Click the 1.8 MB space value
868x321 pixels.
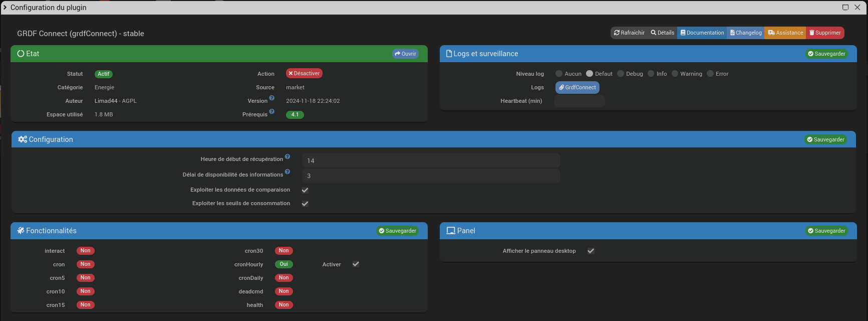(104, 114)
